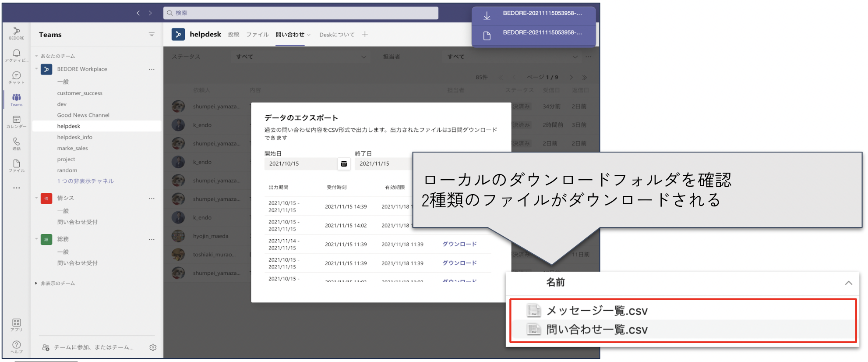Click the search box at the top
The height and width of the screenshot is (362, 868).
(x=301, y=13)
